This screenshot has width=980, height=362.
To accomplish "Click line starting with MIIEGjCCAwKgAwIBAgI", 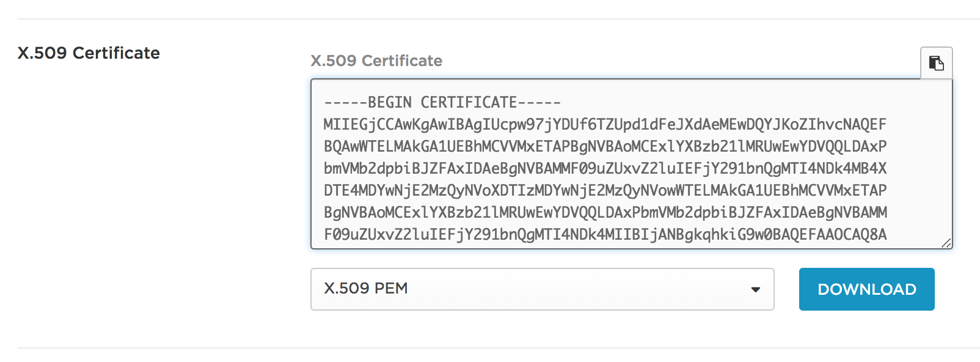I will click(605, 124).
